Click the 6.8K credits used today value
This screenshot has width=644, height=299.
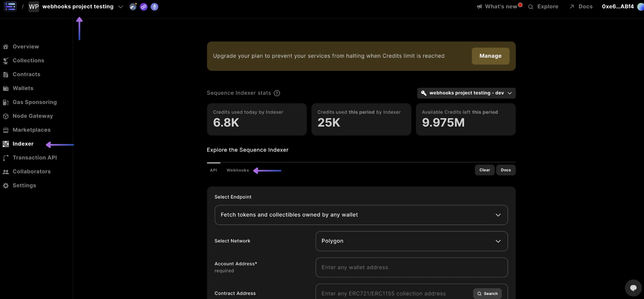pos(226,123)
